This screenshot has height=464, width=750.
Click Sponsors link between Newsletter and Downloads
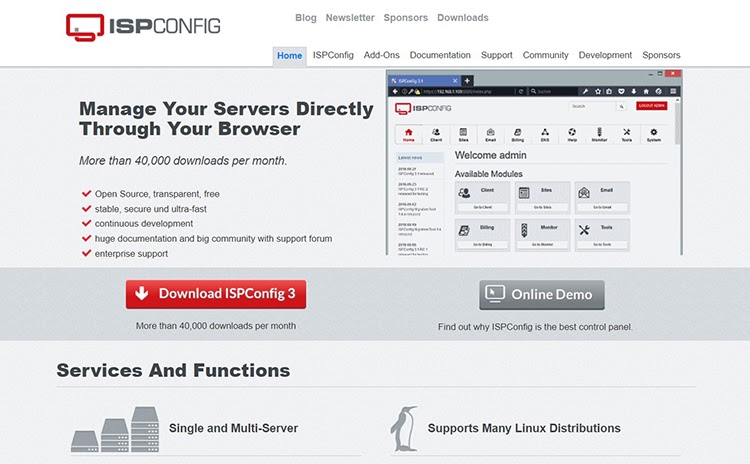pos(406,18)
